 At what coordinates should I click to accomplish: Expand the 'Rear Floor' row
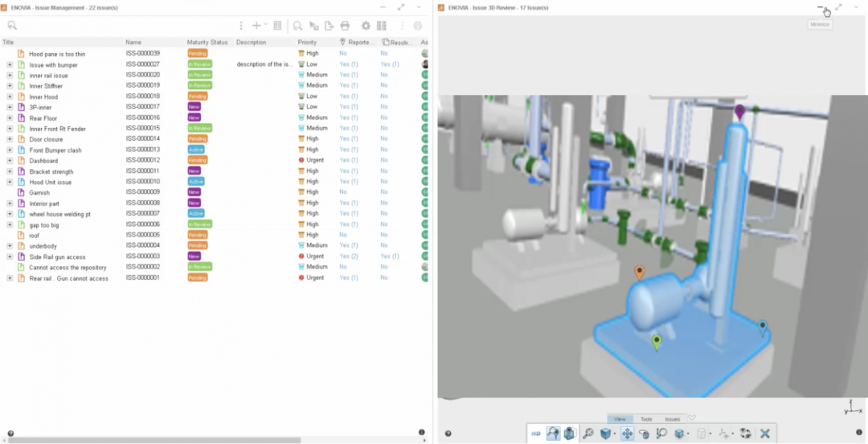[10, 117]
